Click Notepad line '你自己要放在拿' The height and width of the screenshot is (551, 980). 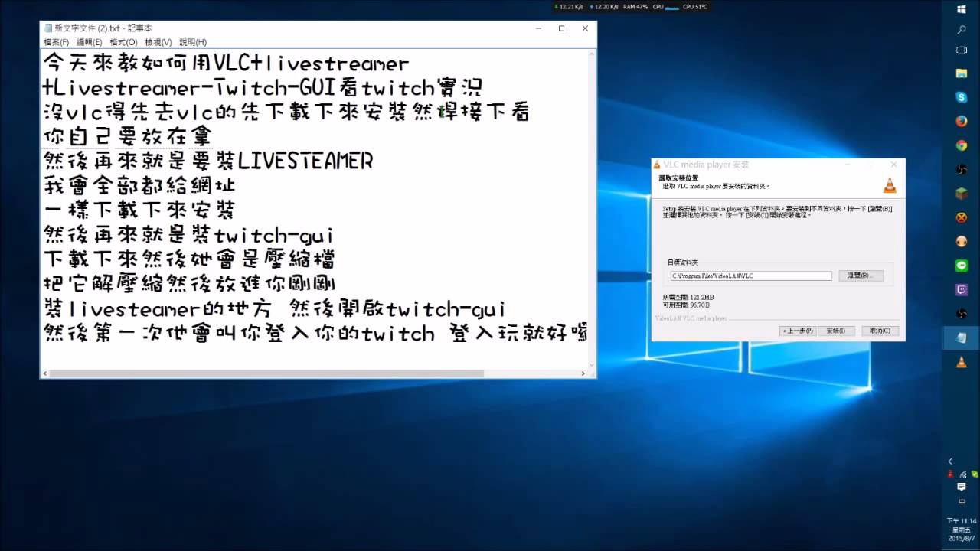click(127, 136)
